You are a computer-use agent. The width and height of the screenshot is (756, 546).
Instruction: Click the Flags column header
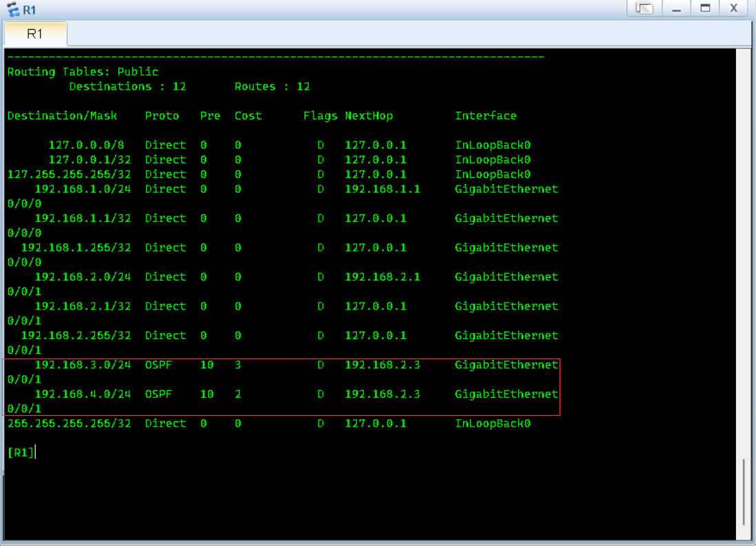point(320,116)
